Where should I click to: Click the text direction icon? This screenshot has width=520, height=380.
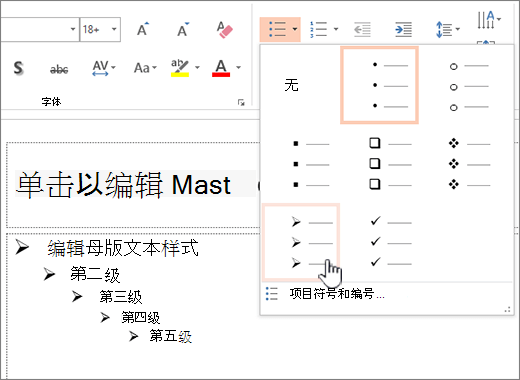tap(486, 20)
